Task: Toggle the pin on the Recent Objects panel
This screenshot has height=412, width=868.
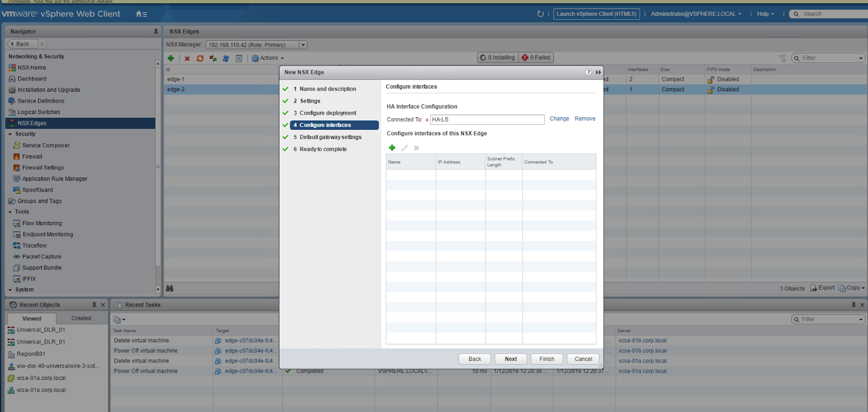Action: click(x=94, y=305)
